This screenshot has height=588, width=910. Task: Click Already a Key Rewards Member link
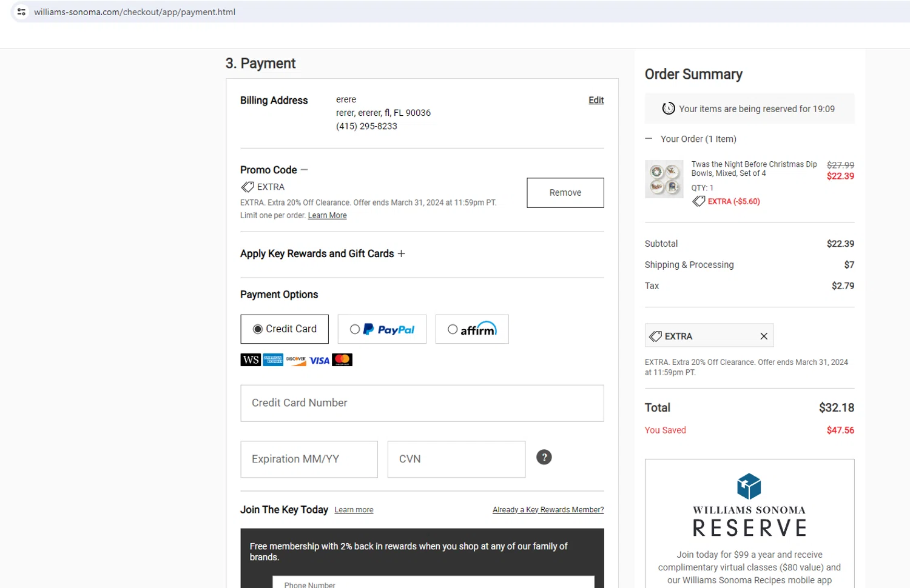point(548,510)
